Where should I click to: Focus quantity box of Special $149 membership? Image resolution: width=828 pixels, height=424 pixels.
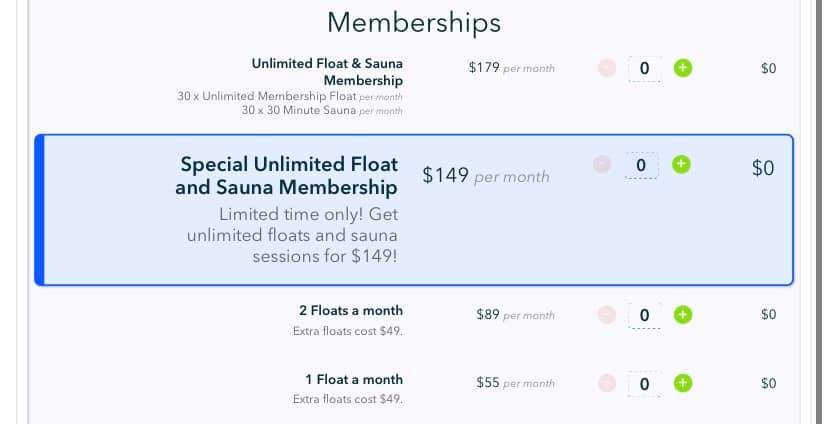pos(641,165)
